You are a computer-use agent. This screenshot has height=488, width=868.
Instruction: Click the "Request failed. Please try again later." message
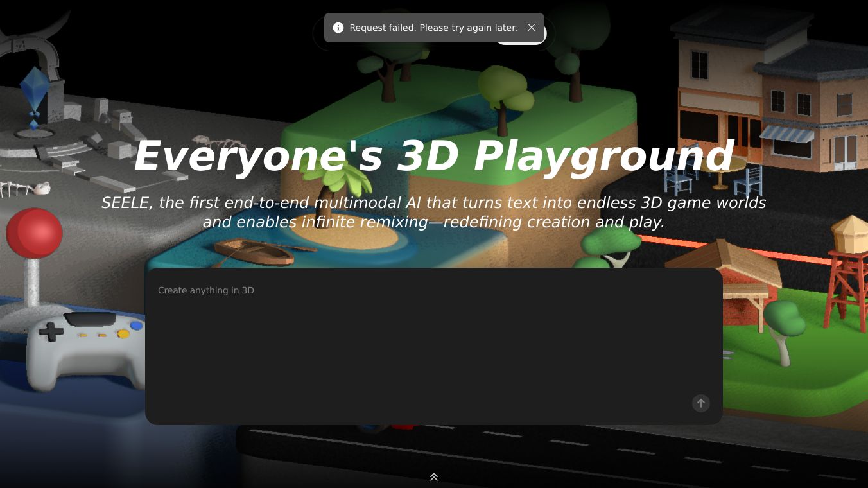tap(433, 28)
